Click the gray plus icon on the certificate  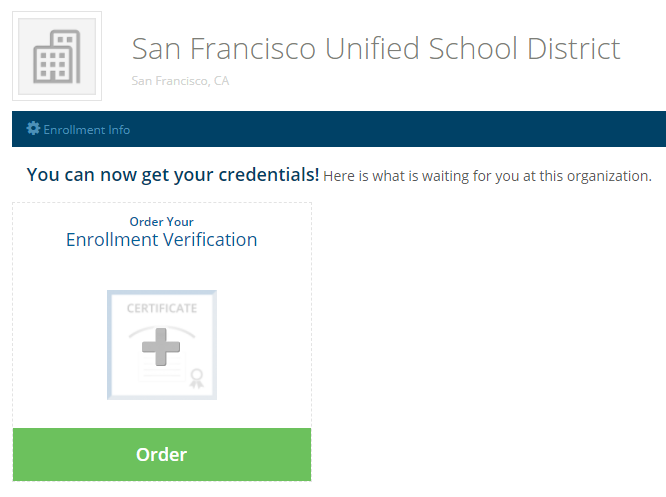pyautogui.click(x=161, y=347)
